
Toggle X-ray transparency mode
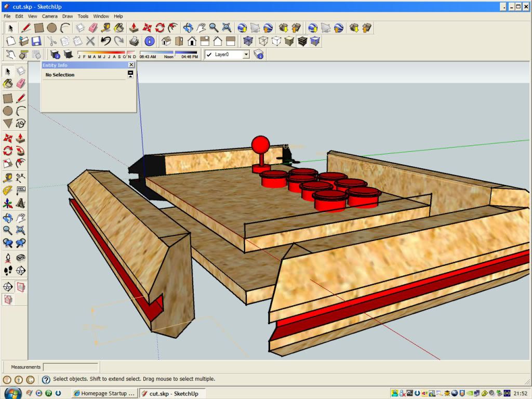click(x=248, y=42)
